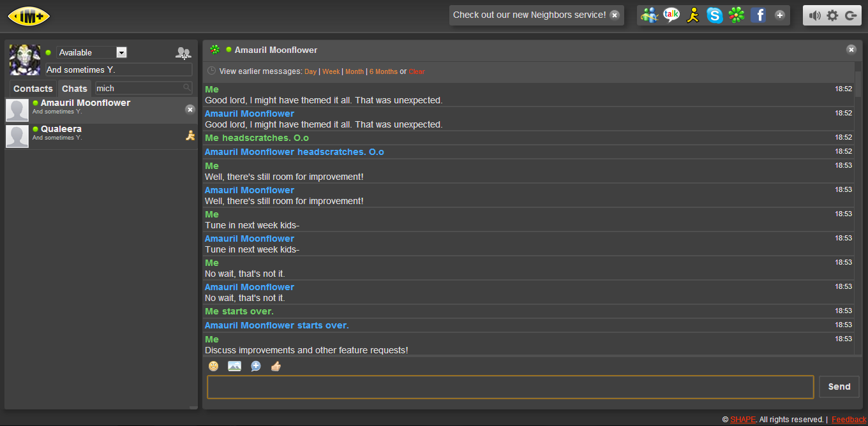Open the Skype service icon
The width and height of the screenshot is (868, 426).
point(715,15)
